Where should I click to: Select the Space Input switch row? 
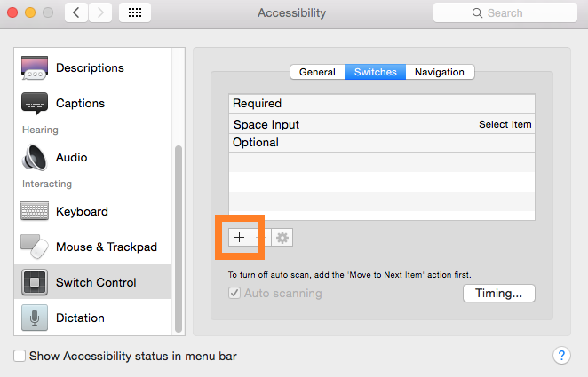[382, 124]
